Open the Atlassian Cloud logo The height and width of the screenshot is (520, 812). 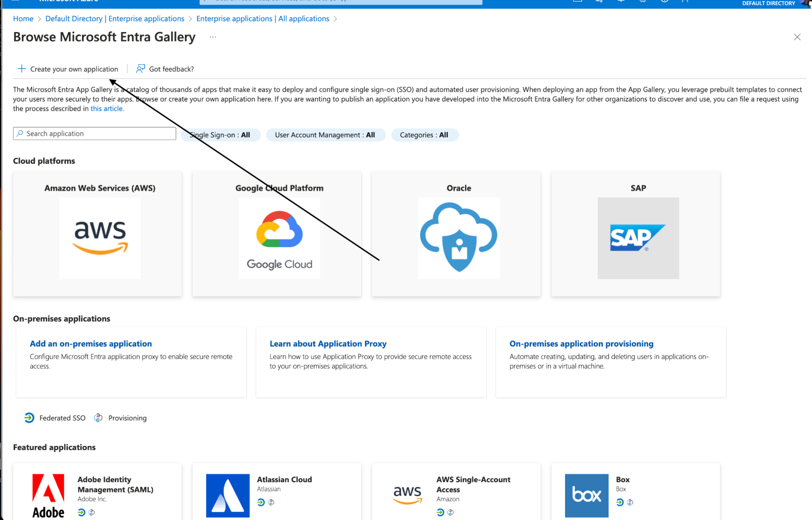228,496
